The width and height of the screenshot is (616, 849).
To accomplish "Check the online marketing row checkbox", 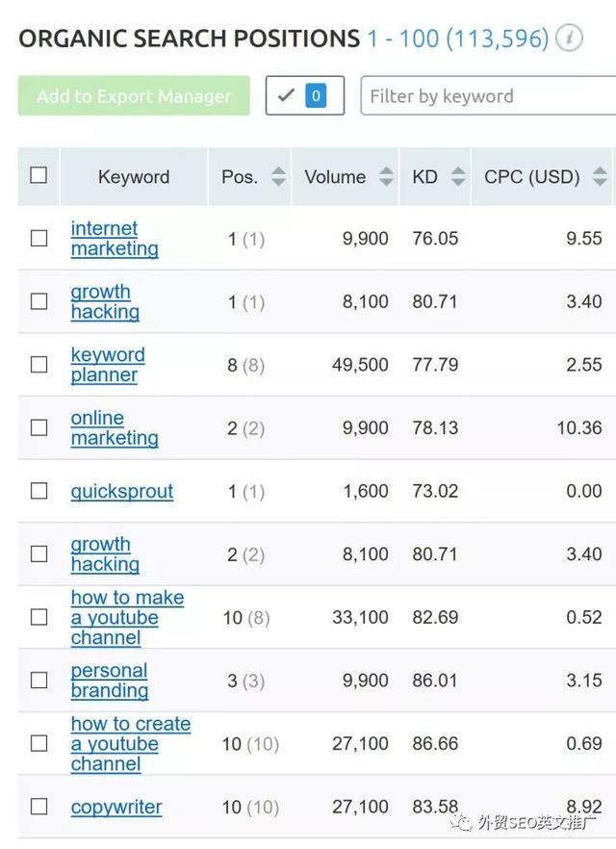I will point(38,427).
